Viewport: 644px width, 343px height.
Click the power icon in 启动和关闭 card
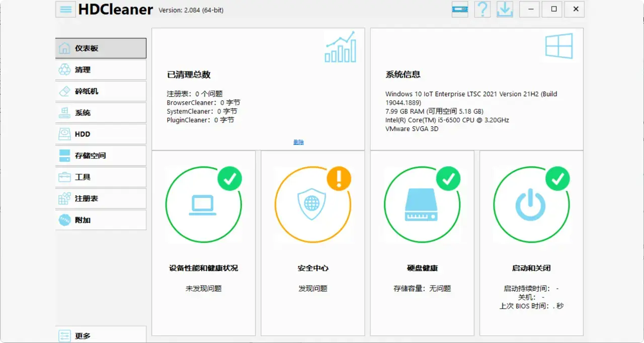tap(531, 204)
